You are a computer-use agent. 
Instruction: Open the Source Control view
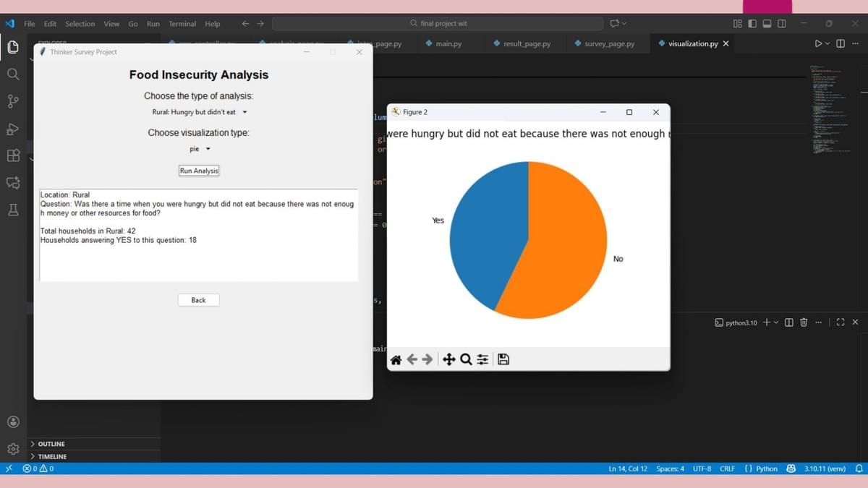click(13, 101)
